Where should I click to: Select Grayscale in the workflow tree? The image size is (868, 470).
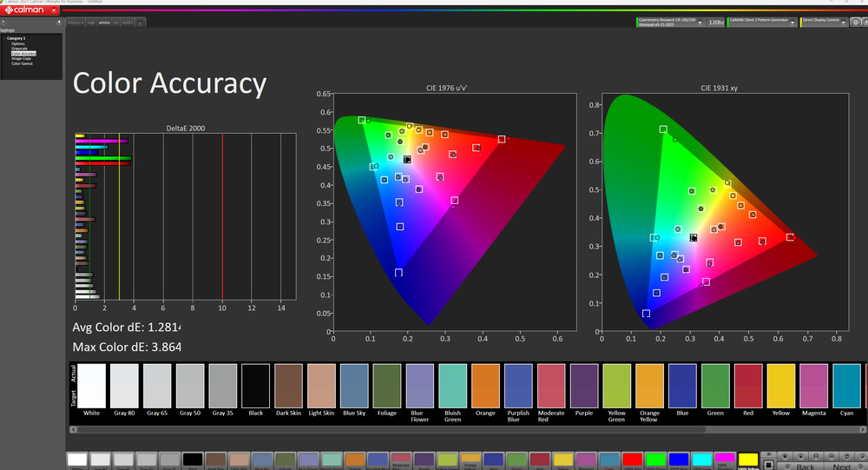point(18,49)
